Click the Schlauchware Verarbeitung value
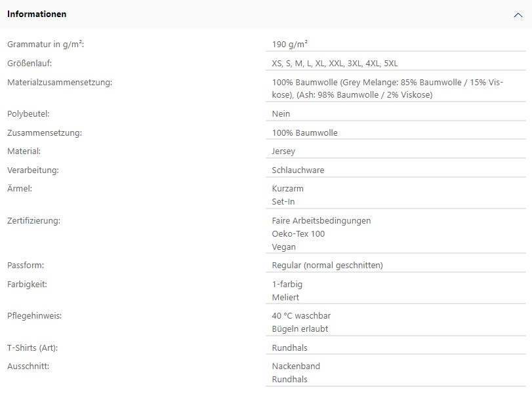Image resolution: width=532 pixels, height=396 pixels. coord(298,170)
